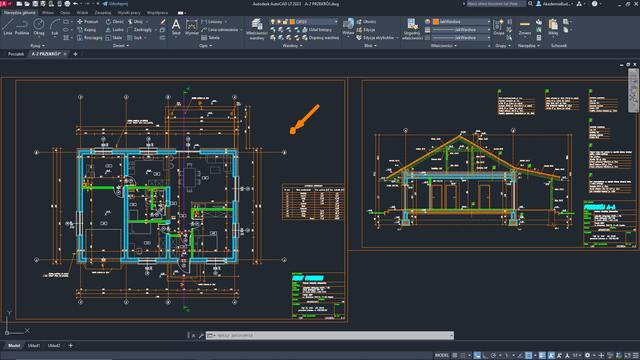Toggle grid display in status bar
The image size is (640, 360).
[x=455, y=356]
